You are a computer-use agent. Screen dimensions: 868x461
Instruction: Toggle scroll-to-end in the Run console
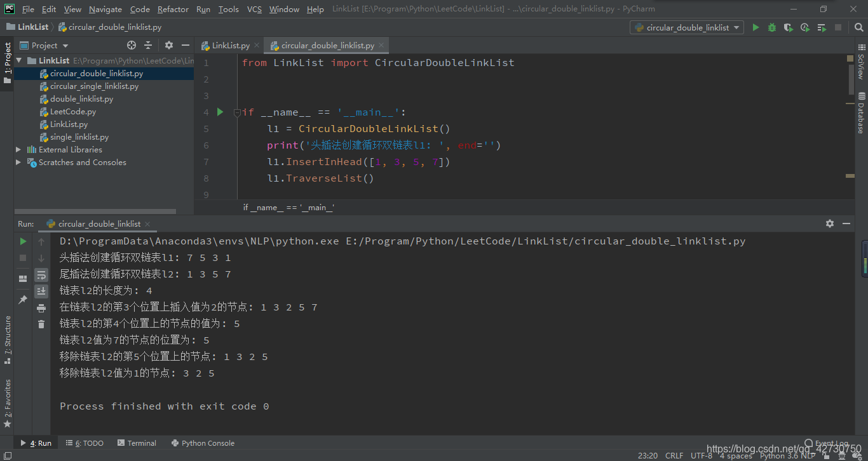(x=41, y=291)
